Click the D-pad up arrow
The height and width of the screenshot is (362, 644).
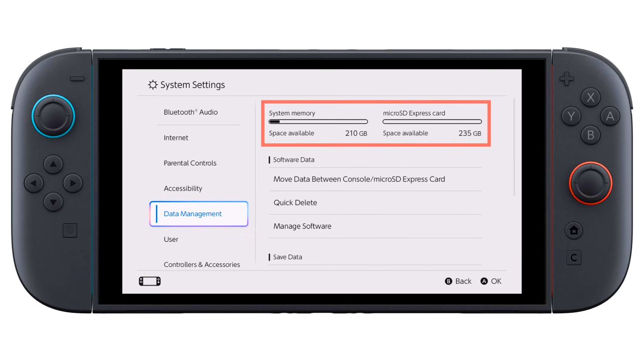coord(53,164)
